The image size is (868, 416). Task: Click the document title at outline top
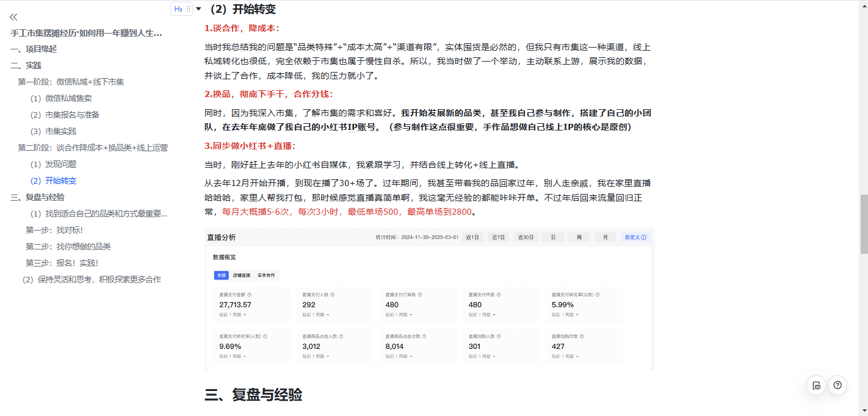point(86,33)
